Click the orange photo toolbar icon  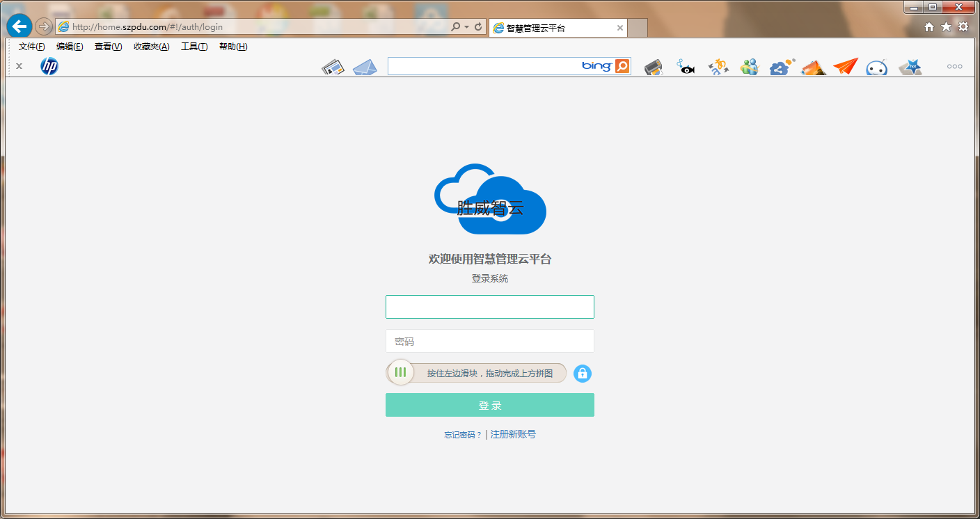[x=814, y=67]
